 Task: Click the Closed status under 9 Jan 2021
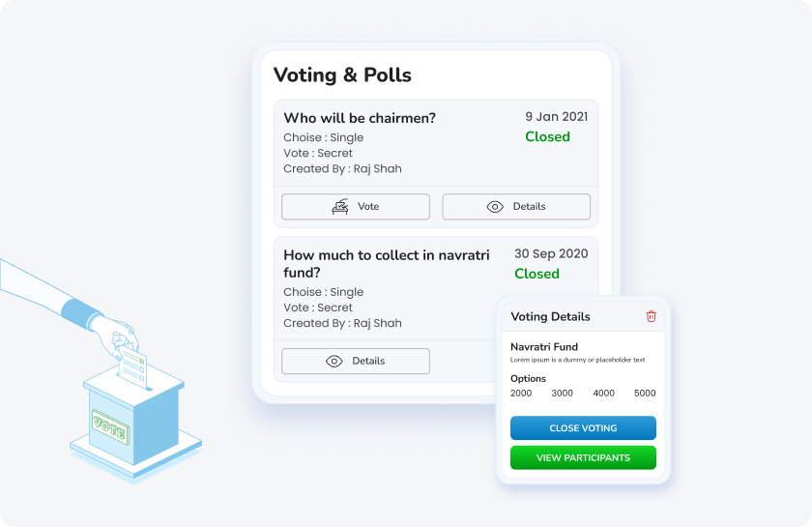(x=547, y=136)
